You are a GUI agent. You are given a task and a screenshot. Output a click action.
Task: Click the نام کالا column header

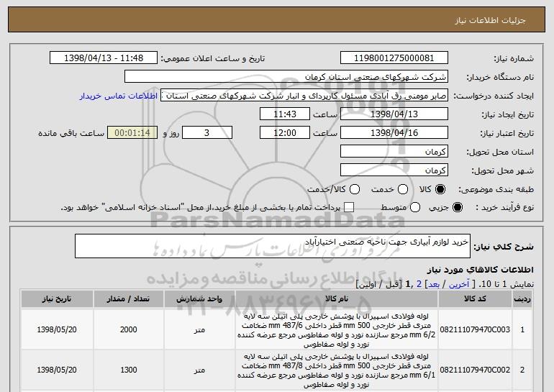tap(337, 298)
